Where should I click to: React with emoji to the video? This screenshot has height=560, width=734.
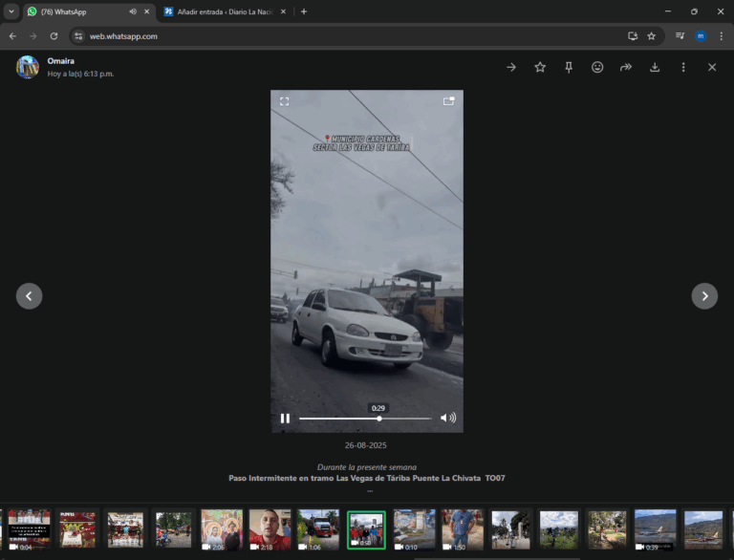(x=597, y=67)
